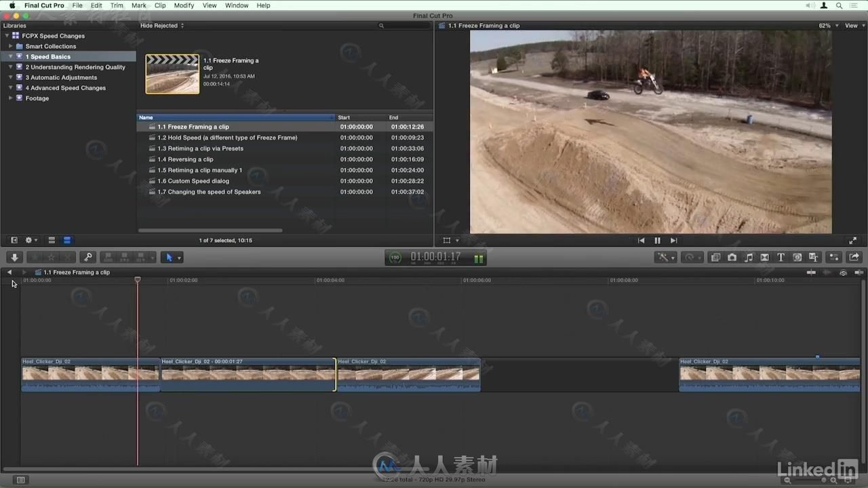This screenshot has width=868, height=488.
Task: Switch browser to list view
Action: [67, 240]
